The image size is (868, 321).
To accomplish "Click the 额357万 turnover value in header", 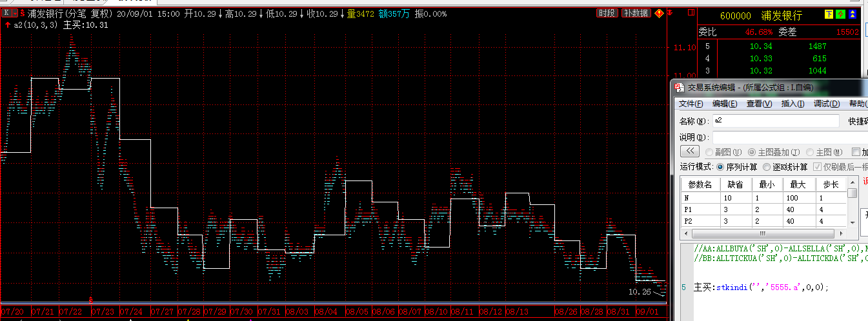I will pyautogui.click(x=394, y=14).
